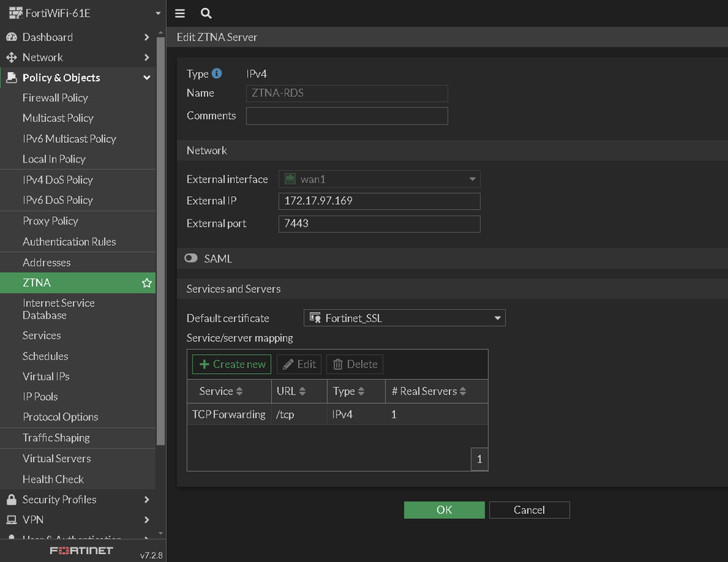Click the hamburger menu icon in top bar

180,13
